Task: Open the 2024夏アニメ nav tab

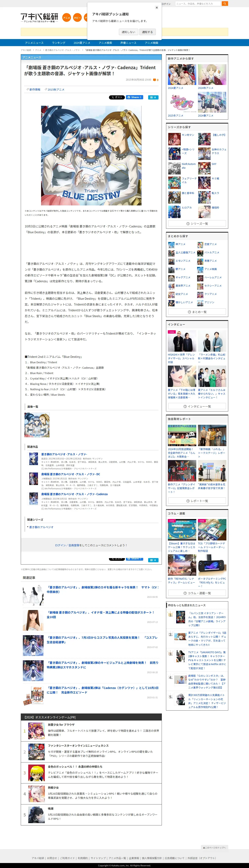Action: [82, 43]
